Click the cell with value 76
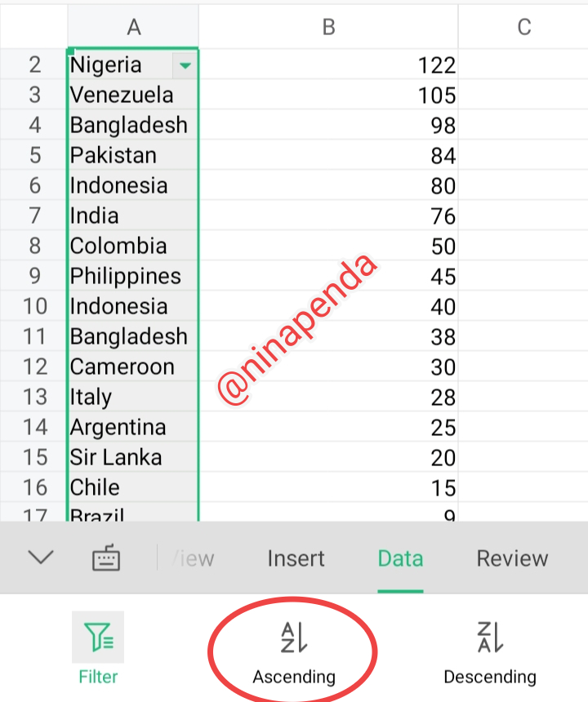Viewport: 588px width, 702px height. 328,216
